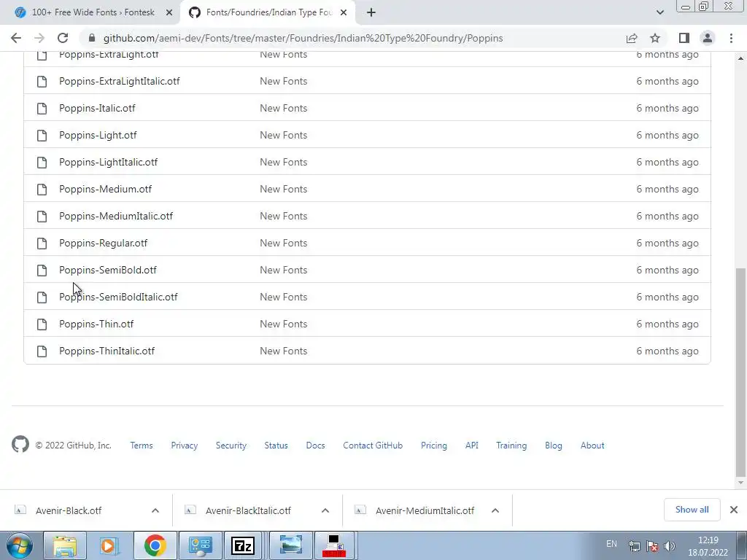This screenshot has width=747, height=560.
Task: Close the Fontesk tab
Action: (169, 13)
